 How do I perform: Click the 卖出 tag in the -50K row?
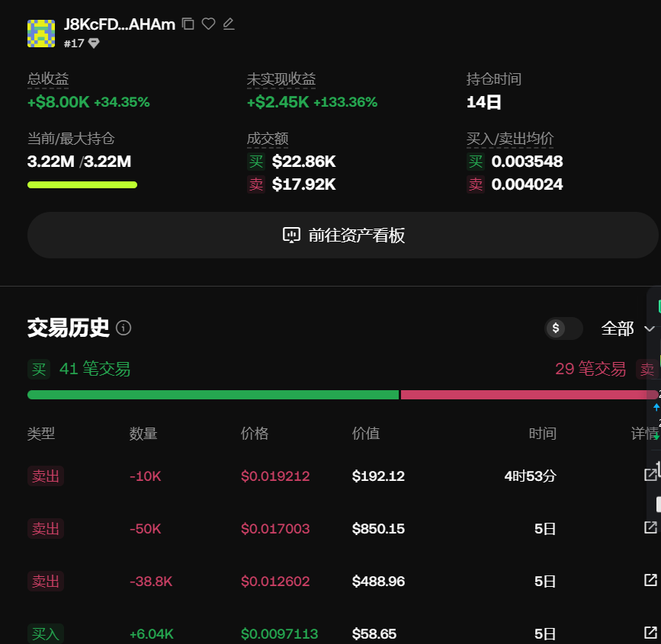click(46, 528)
